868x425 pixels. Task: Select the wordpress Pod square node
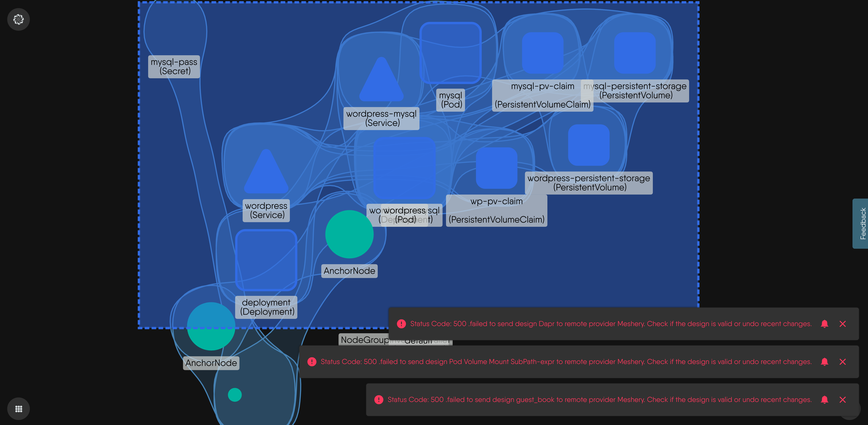click(404, 168)
